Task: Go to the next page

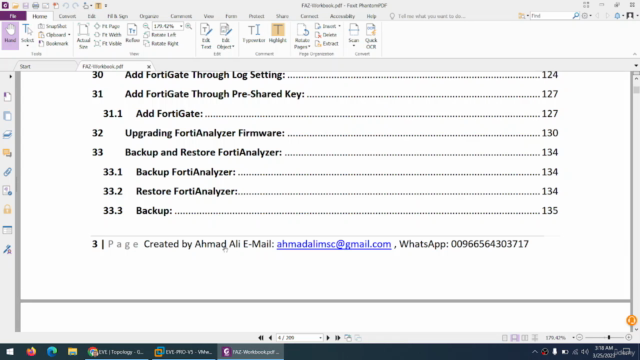Action: (x=328, y=338)
